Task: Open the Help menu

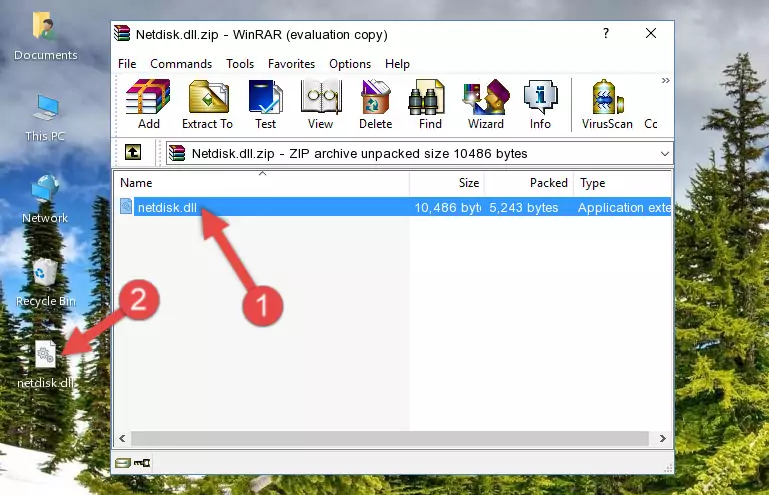Action: point(397,64)
